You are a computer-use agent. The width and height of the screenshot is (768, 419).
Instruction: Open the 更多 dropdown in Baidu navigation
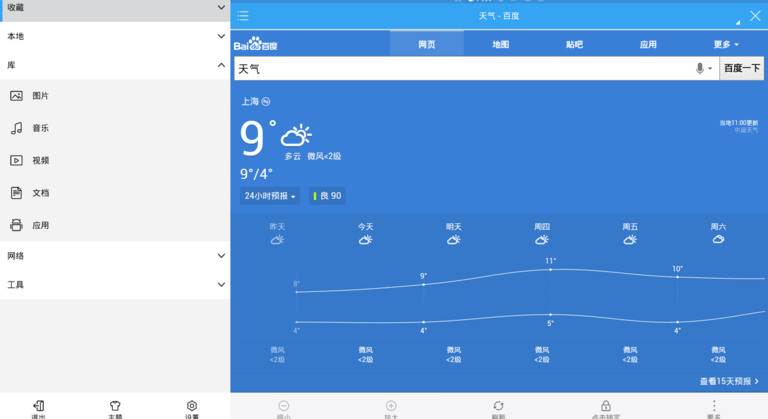pos(726,45)
